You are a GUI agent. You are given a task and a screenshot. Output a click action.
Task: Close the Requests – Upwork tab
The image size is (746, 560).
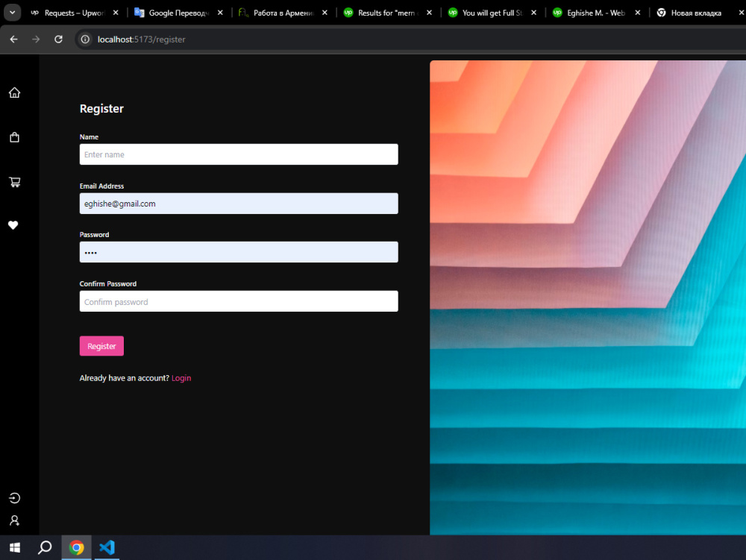116,13
